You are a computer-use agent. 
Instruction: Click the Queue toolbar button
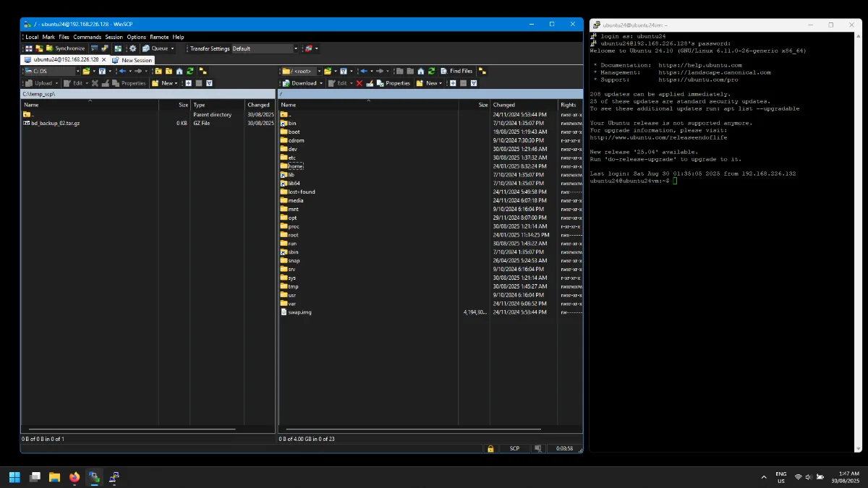[x=156, y=48]
